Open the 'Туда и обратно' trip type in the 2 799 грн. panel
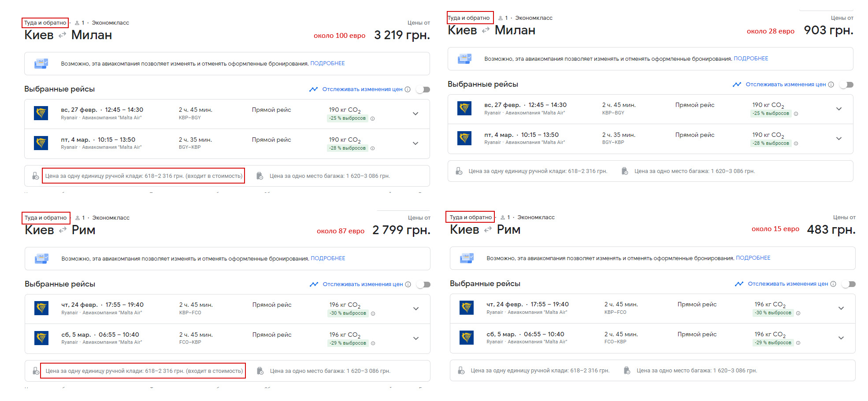 click(45, 218)
